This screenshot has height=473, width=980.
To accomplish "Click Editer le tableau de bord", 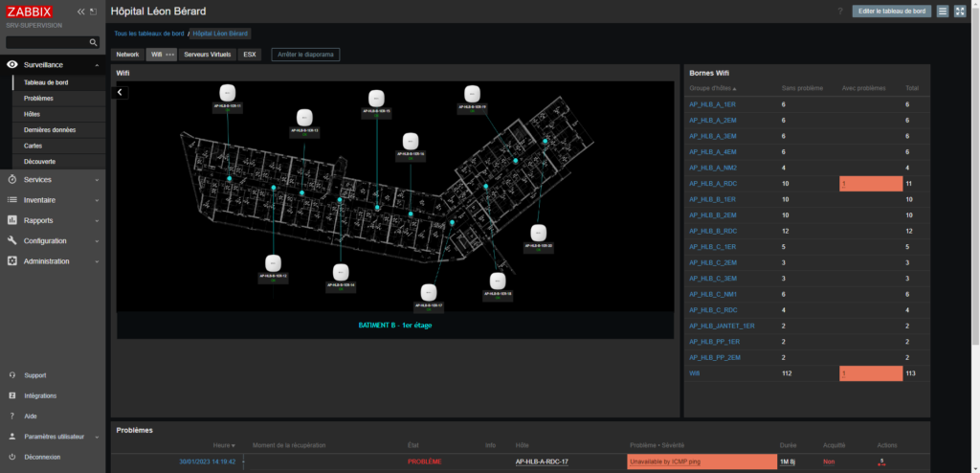I will (x=891, y=11).
